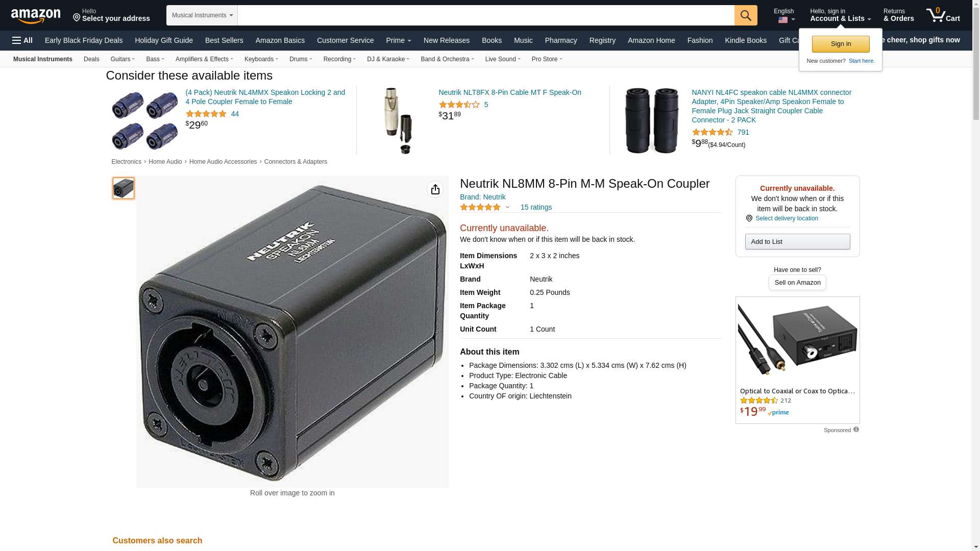Open the All hamburger menu

pyautogui.click(x=22, y=40)
